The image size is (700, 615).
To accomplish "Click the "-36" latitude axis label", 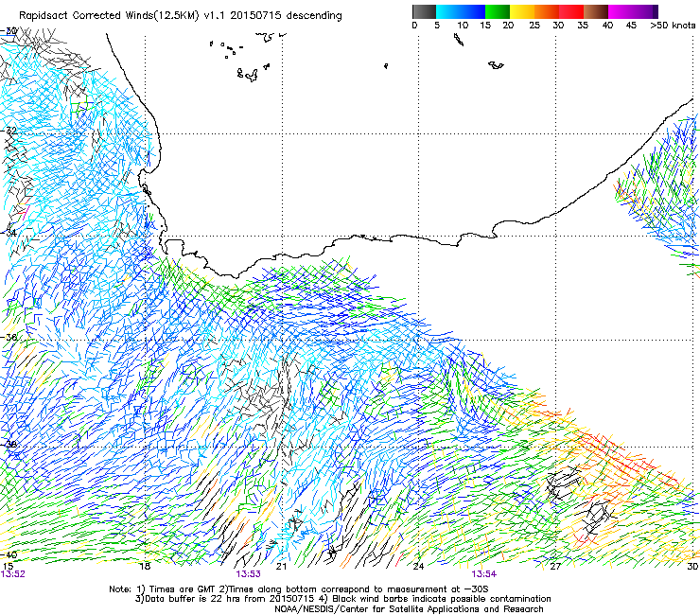I will 9,337.
